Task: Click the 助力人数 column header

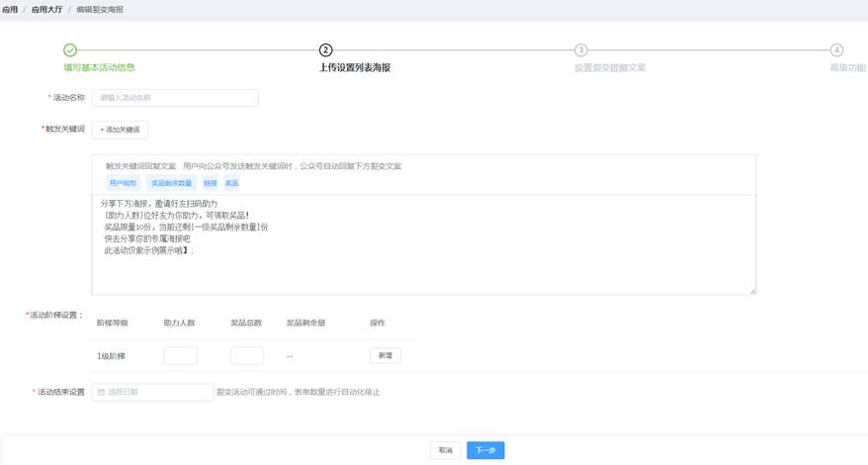Action: [179, 323]
